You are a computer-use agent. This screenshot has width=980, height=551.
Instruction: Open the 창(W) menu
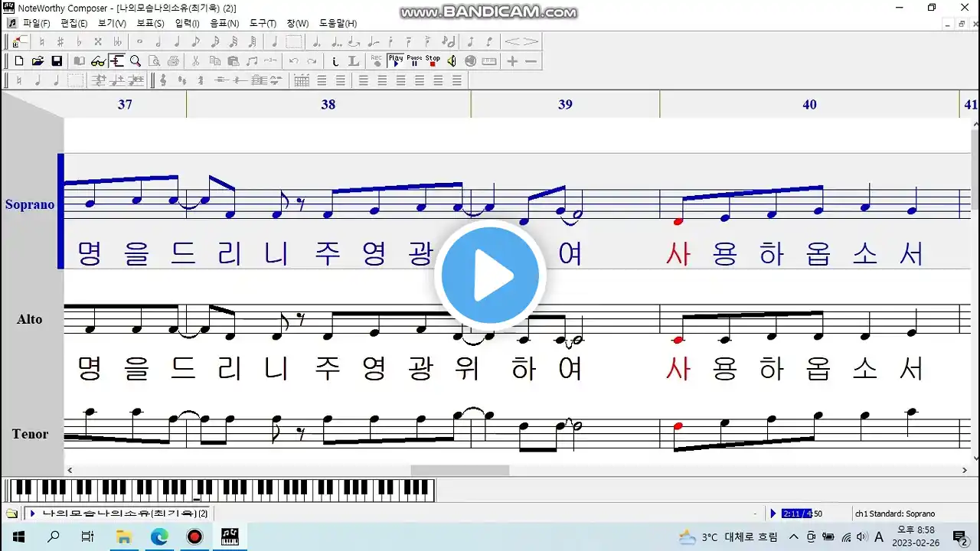coord(298,23)
